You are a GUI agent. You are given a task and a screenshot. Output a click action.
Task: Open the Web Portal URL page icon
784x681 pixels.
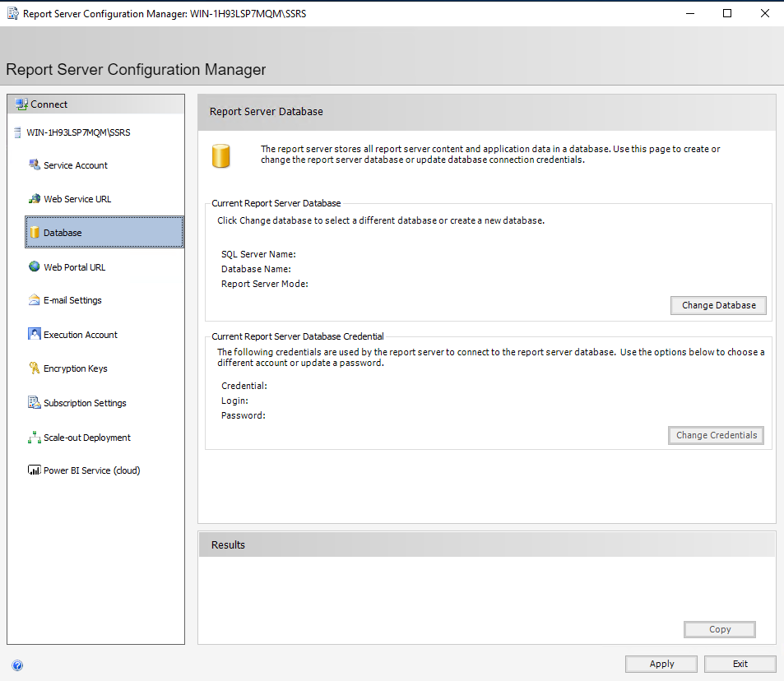click(36, 266)
